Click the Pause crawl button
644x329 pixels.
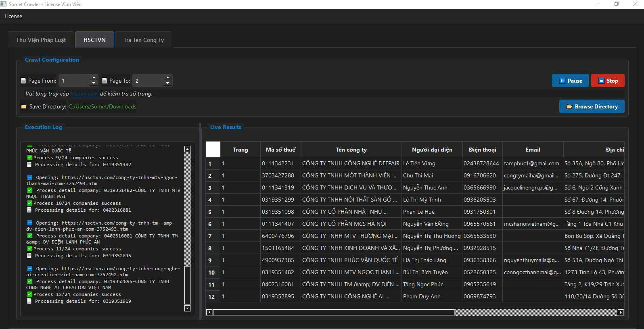[570, 81]
